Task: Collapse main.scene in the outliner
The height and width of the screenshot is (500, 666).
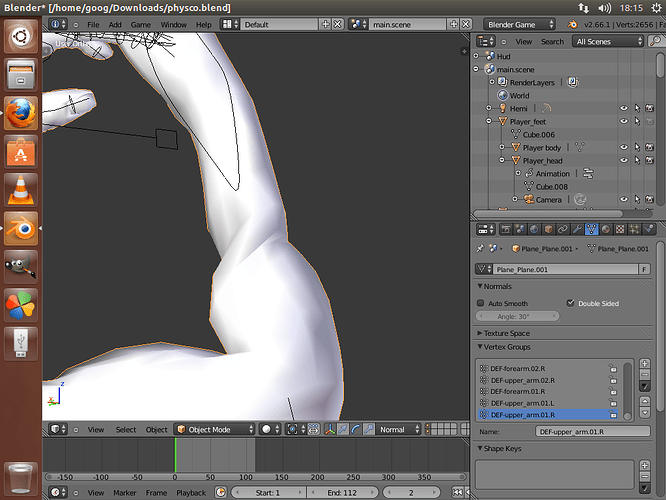Action: click(476, 69)
